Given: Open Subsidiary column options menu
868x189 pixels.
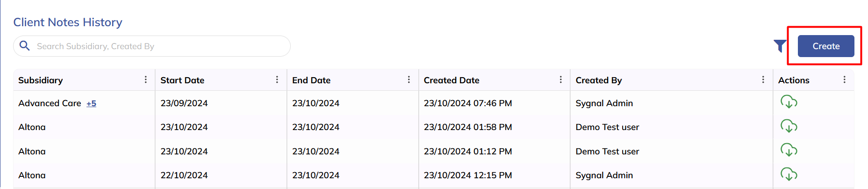Looking at the screenshot, I should point(146,80).
